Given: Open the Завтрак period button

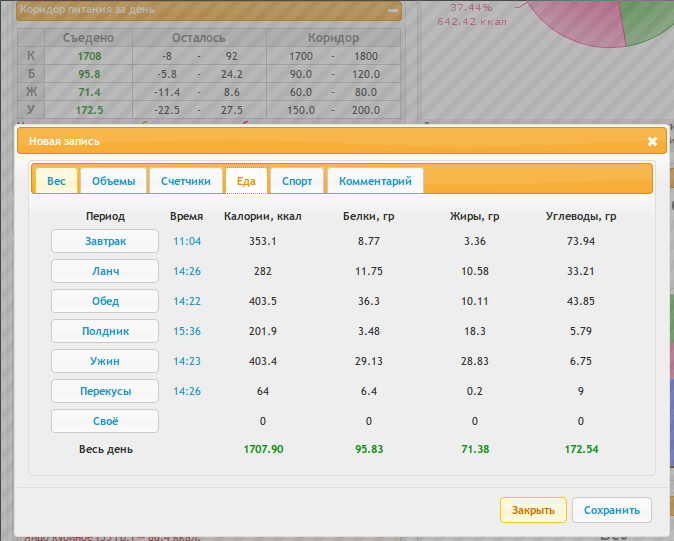Looking at the screenshot, I should [105, 241].
